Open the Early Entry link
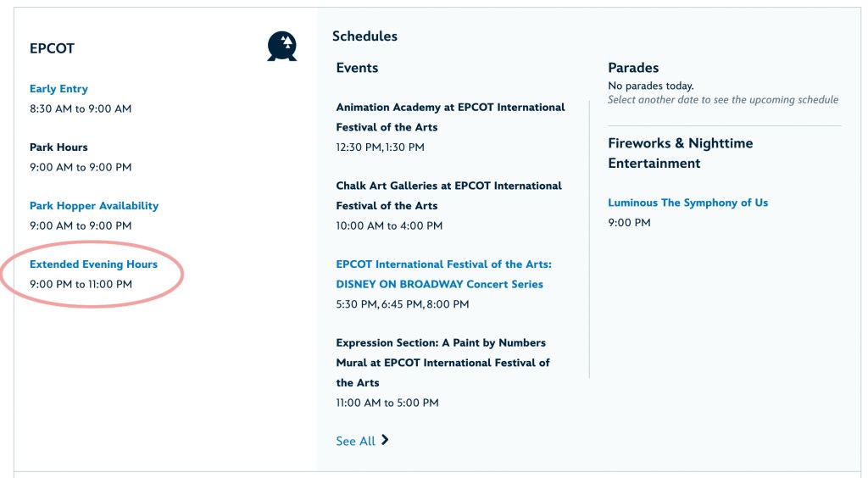This screenshot has width=868, height=478. [x=58, y=89]
